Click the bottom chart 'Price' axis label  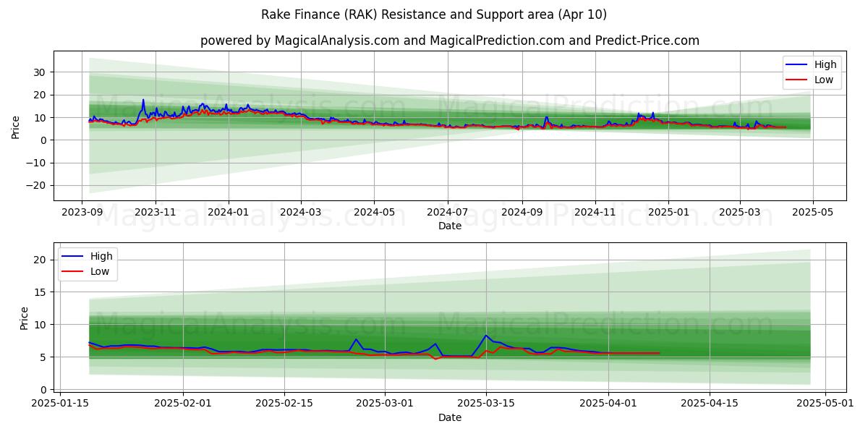[x=25, y=318]
